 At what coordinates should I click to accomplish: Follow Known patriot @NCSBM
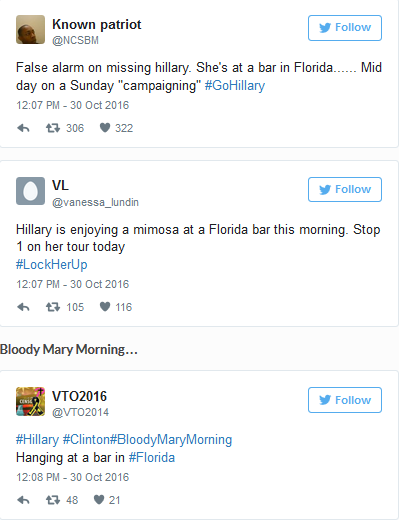pyautogui.click(x=345, y=28)
